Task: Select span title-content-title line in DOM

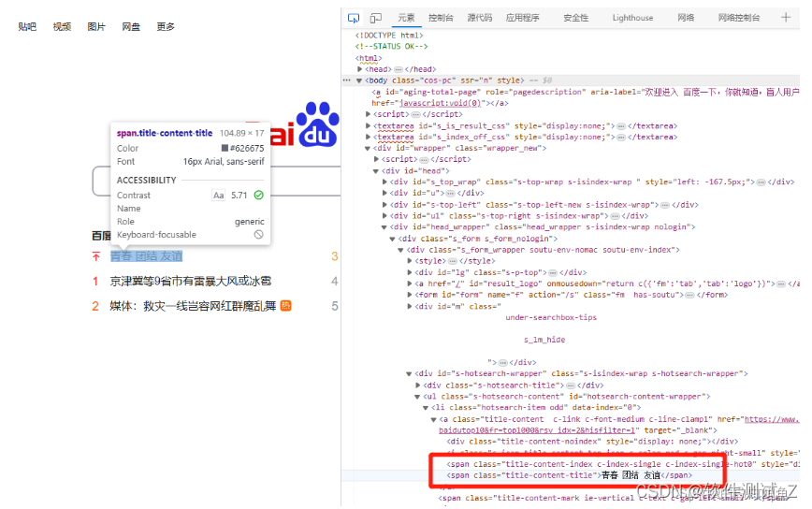Action: point(570,475)
